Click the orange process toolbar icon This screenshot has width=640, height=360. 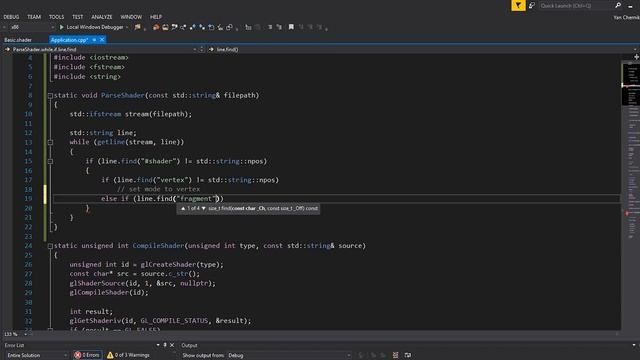tap(156, 27)
